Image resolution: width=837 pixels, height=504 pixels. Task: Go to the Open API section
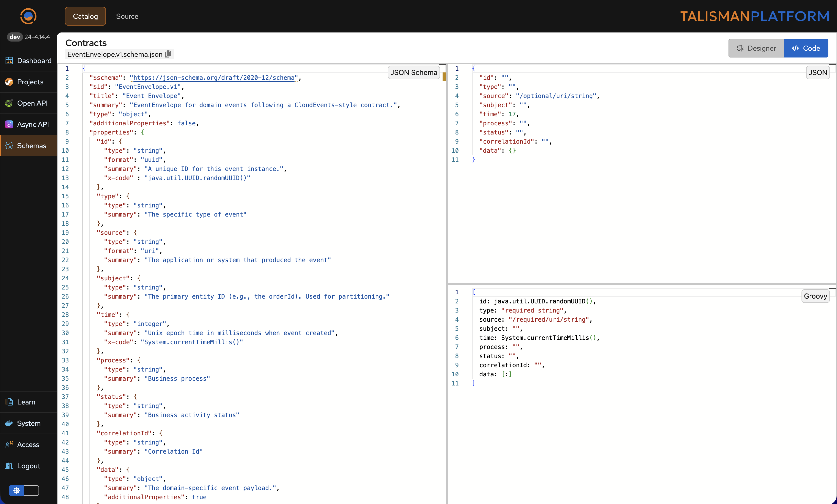[32, 103]
